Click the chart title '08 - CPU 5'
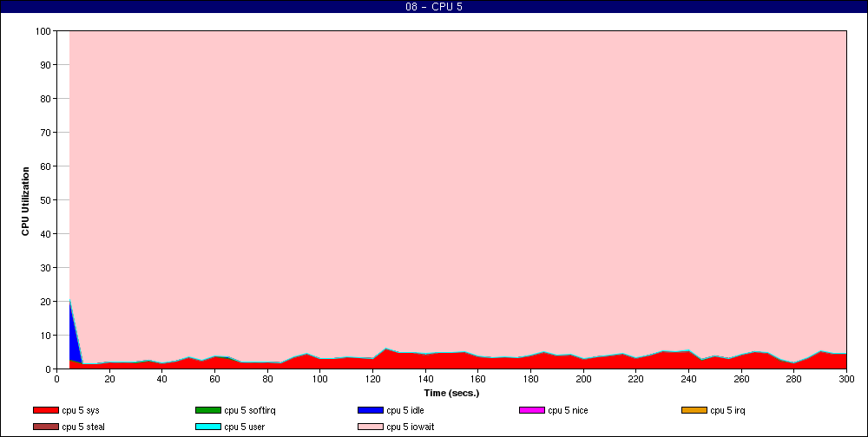Image resolution: width=868 pixels, height=437 pixels. click(434, 7)
